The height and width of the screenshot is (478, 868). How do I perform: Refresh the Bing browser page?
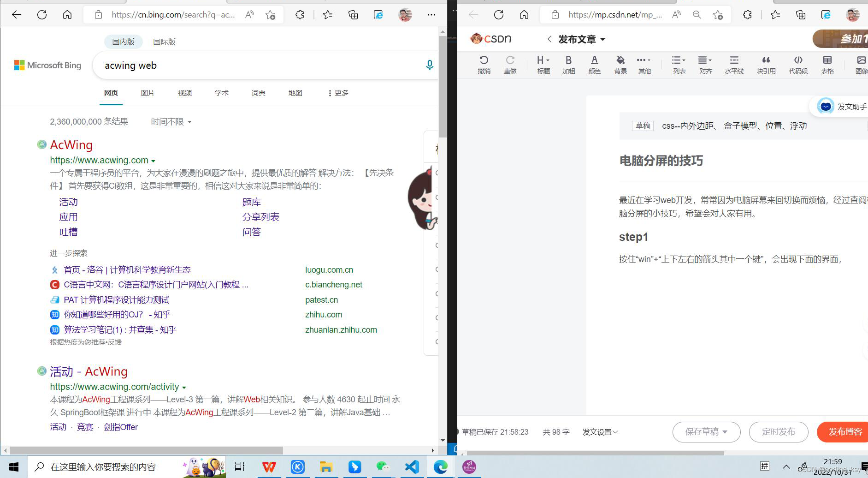42,15
